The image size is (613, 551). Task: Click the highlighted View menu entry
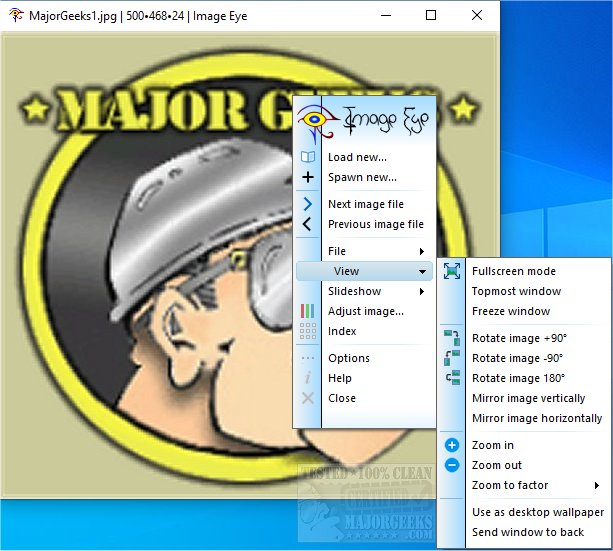[x=365, y=271]
